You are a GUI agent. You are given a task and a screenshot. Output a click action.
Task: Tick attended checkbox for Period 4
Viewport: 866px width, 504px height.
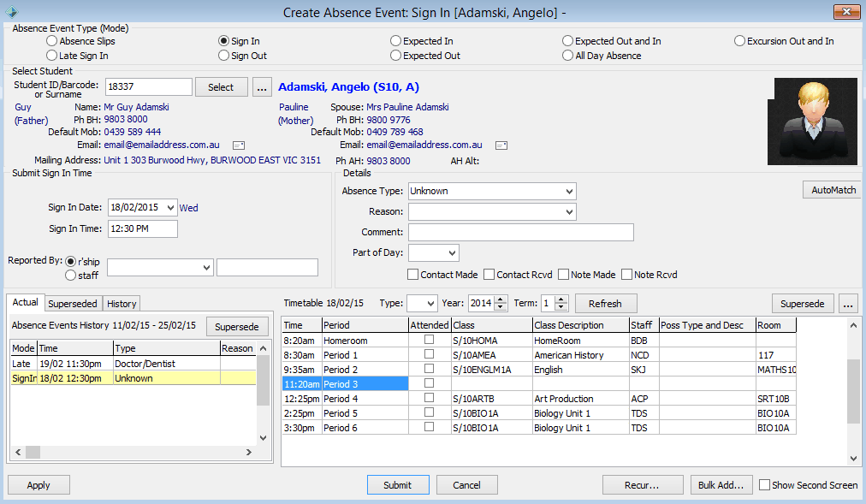(429, 398)
